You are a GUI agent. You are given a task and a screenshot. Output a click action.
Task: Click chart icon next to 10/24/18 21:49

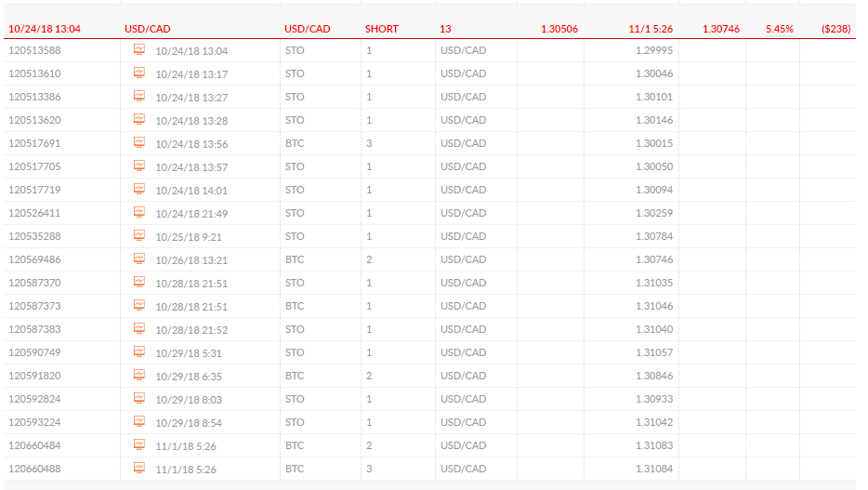[139, 212]
